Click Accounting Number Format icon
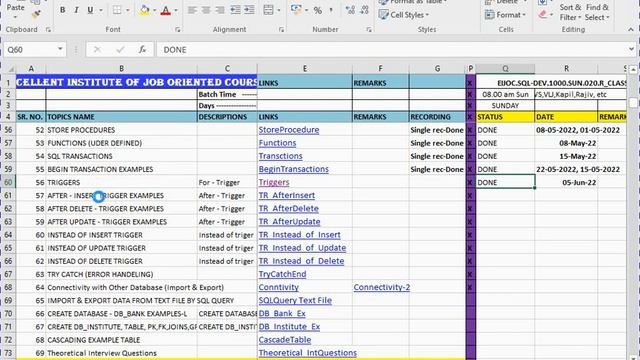The image size is (640, 360). click(x=296, y=10)
